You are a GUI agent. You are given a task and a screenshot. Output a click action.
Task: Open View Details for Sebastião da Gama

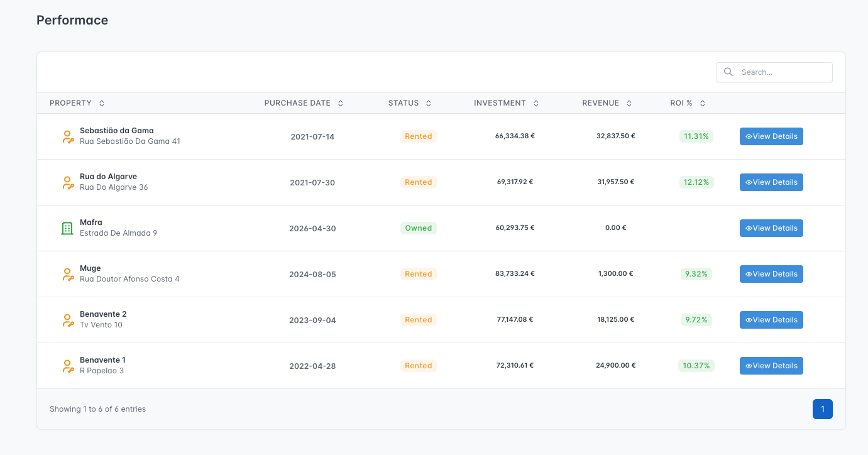point(771,136)
